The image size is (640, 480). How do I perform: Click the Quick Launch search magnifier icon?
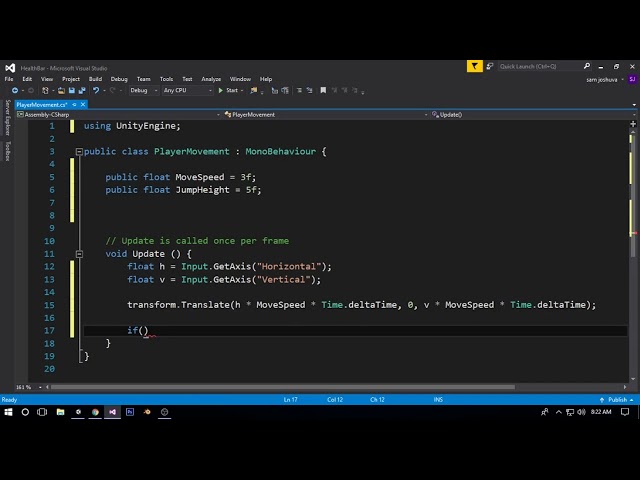coord(587,66)
